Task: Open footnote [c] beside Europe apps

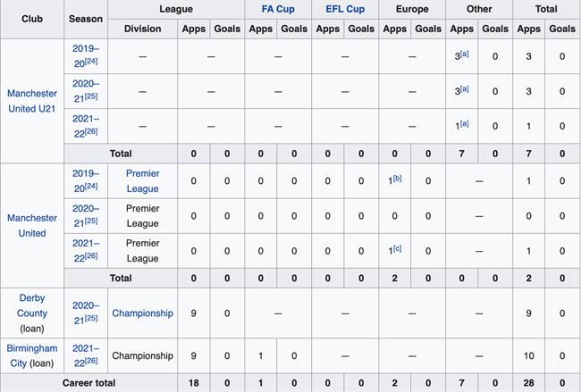Action: coord(397,249)
